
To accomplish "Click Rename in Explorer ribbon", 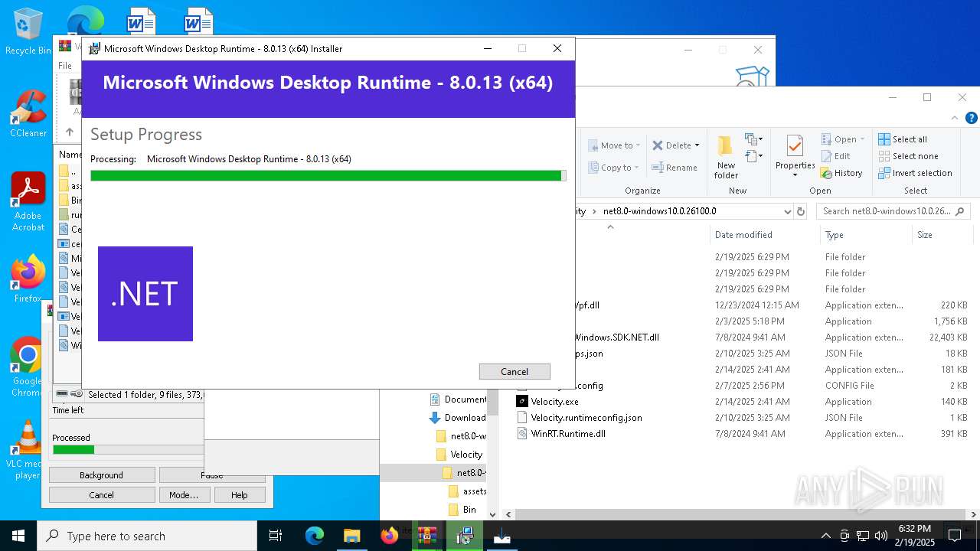I will pos(675,168).
